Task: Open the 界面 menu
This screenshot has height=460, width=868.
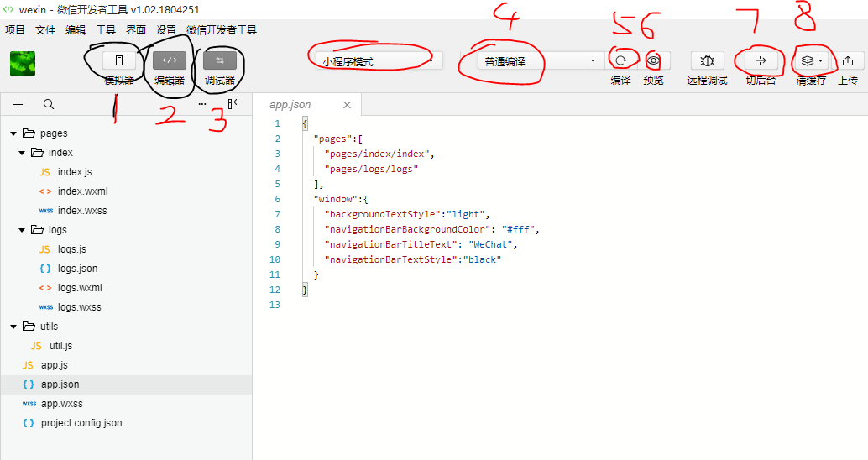Action: click(x=136, y=30)
